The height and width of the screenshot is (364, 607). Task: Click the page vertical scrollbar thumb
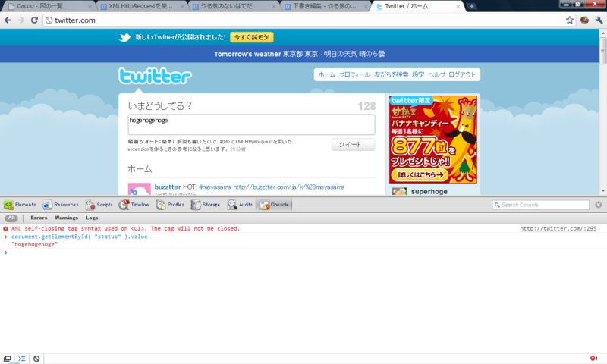(x=602, y=51)
